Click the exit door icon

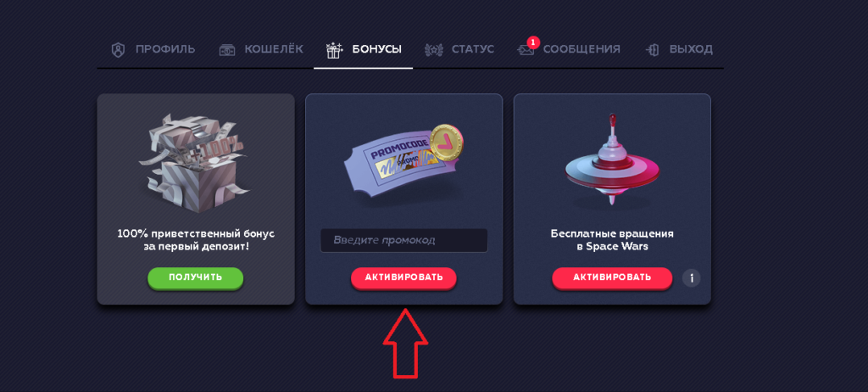653,50
